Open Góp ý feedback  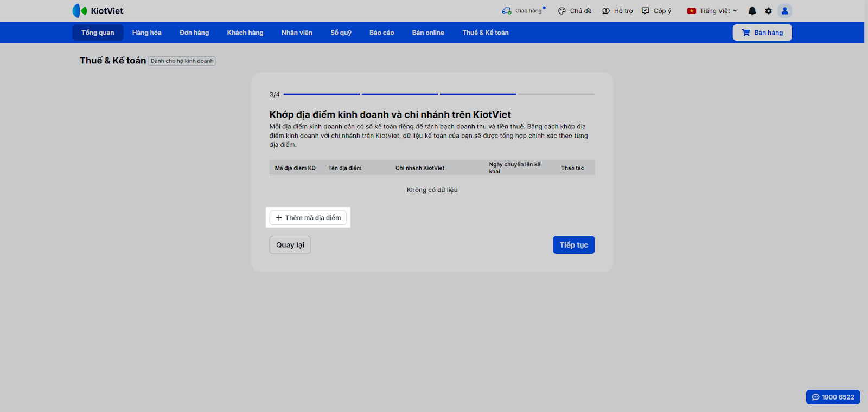(x=656, y=11)
